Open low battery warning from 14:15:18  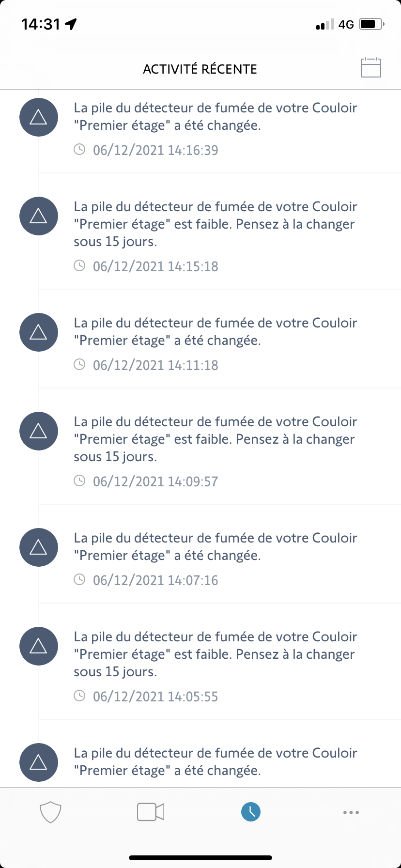tap(215, 224)
